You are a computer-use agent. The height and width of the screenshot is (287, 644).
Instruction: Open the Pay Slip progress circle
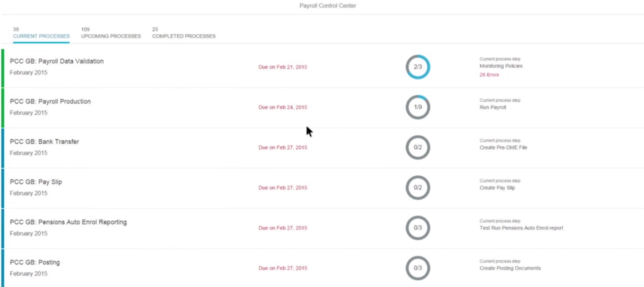[x=418, y=188]
